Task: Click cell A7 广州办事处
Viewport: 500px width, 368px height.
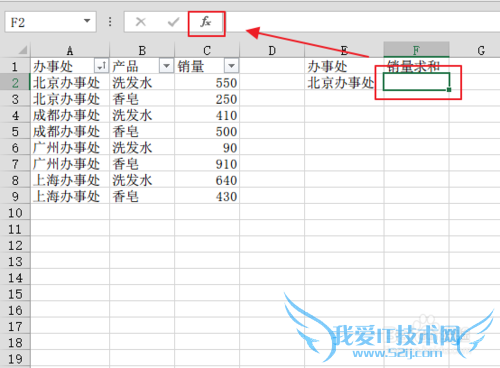Action: (70, 164)
